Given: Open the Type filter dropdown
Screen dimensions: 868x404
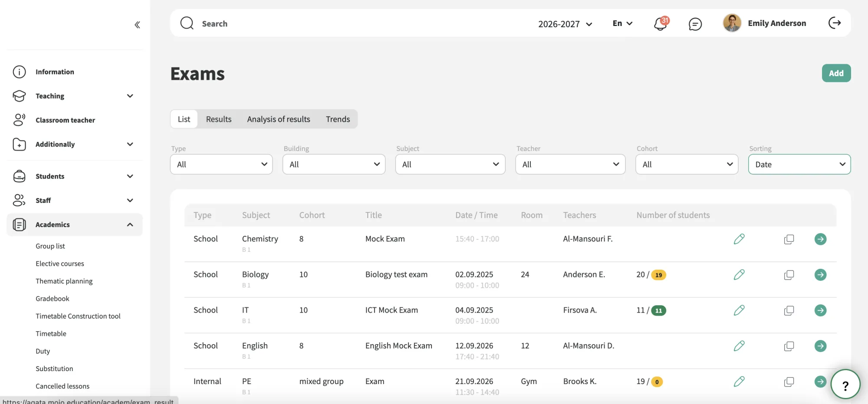Looking at the screenshot, I should pyautogui.click(x=221, y=164).
